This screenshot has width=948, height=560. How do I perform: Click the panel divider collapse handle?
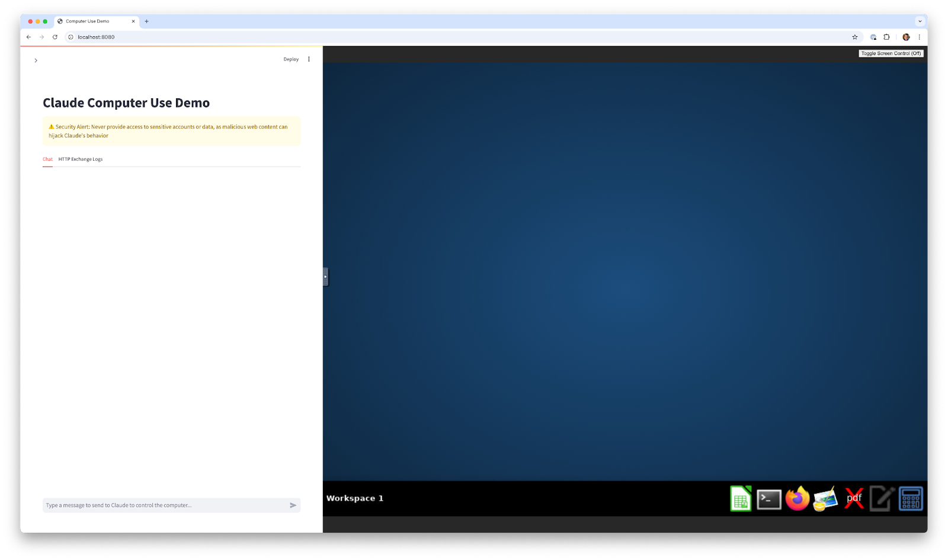coord(325,277)
